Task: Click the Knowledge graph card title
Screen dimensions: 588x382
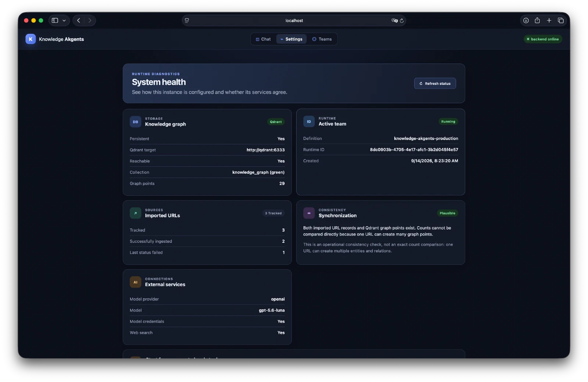Action: [x=165, y=124]
